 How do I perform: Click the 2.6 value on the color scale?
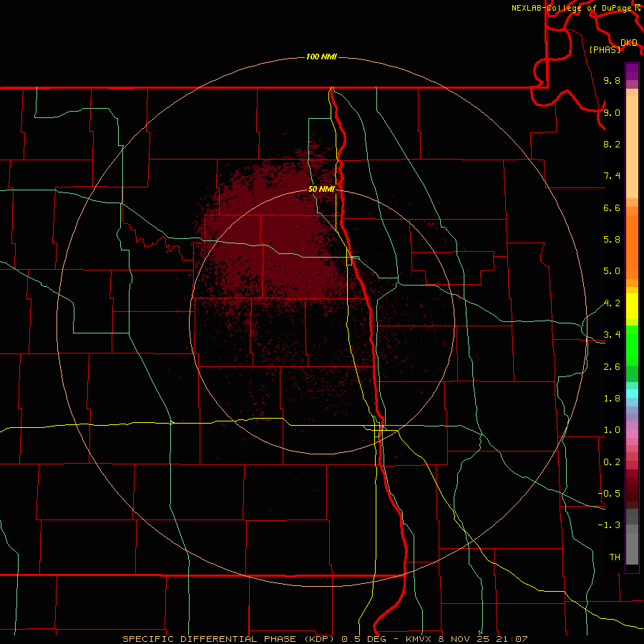612,367
